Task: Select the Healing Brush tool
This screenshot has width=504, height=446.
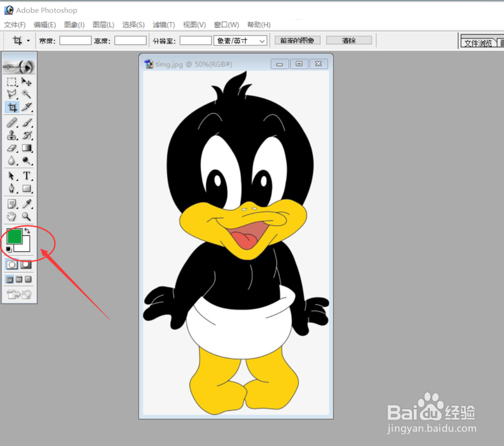Action: pyautogui.click(x=12, y=122)
